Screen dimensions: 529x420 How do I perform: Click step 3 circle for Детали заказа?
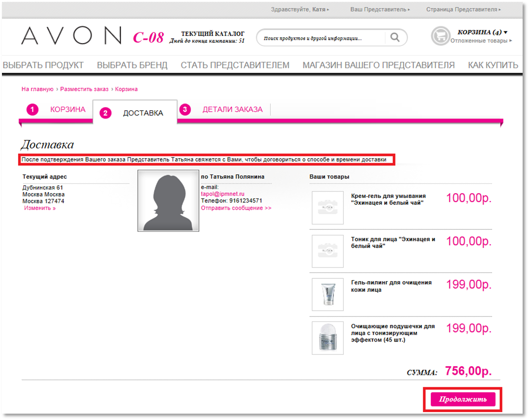pos(185,109)
